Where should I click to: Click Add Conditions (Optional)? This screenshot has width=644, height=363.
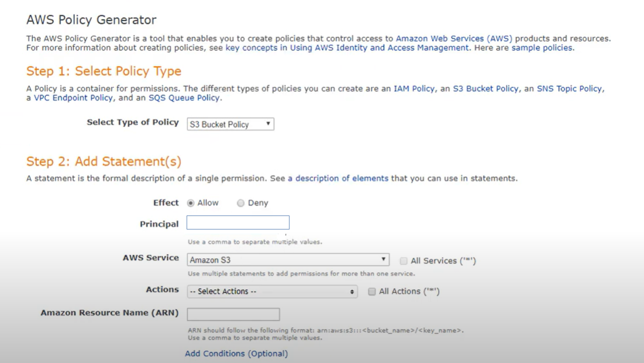[x=236, y=354]
